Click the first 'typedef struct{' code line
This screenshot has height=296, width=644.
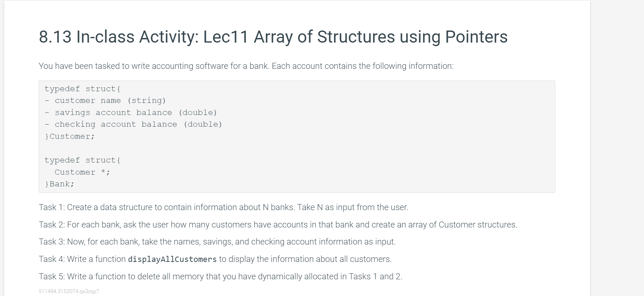click(x=82, y=89)
